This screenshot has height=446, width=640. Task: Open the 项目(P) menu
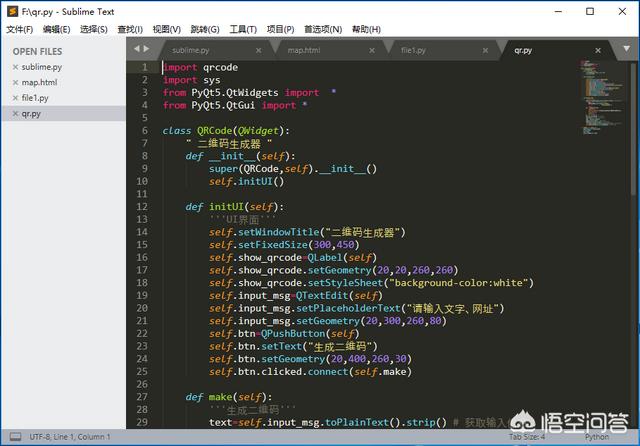[280, 29]
